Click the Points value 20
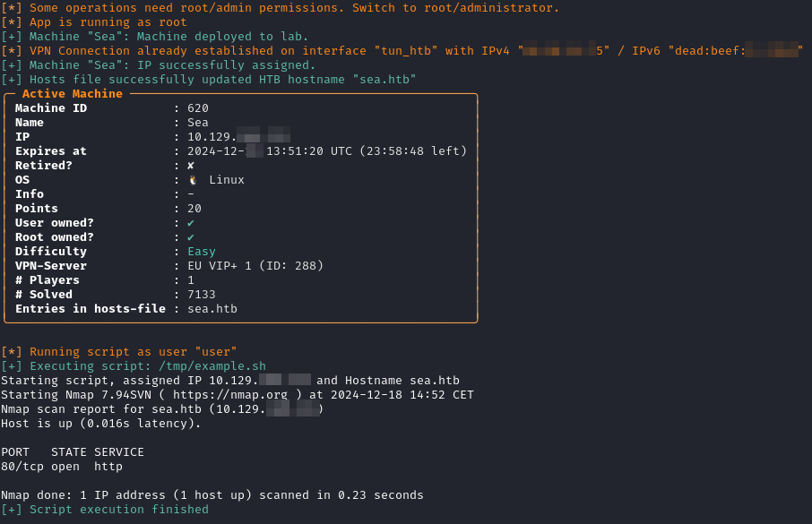 point(194,209)
